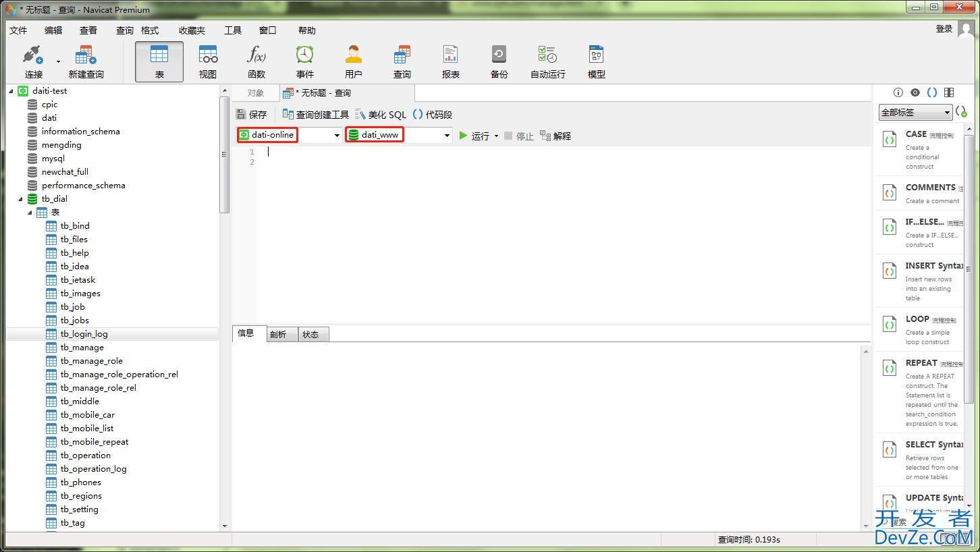Click the grid layout icon in right sidebar

(949, 92)
